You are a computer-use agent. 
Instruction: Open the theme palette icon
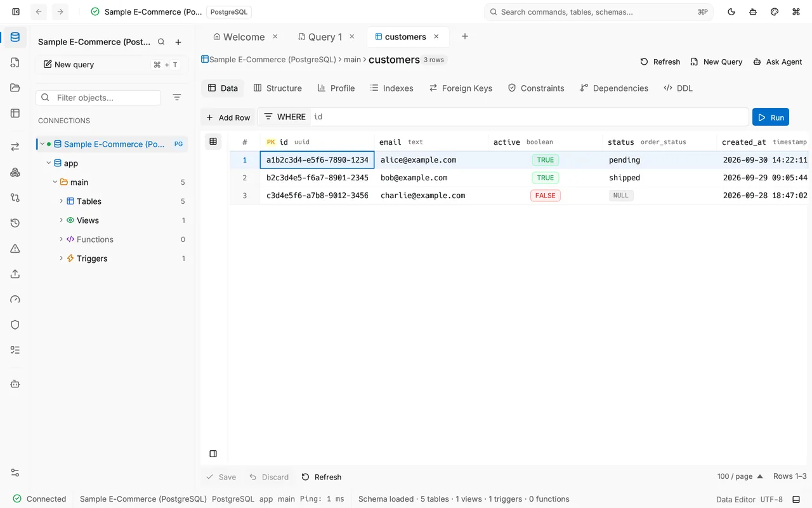coord(775,11)
